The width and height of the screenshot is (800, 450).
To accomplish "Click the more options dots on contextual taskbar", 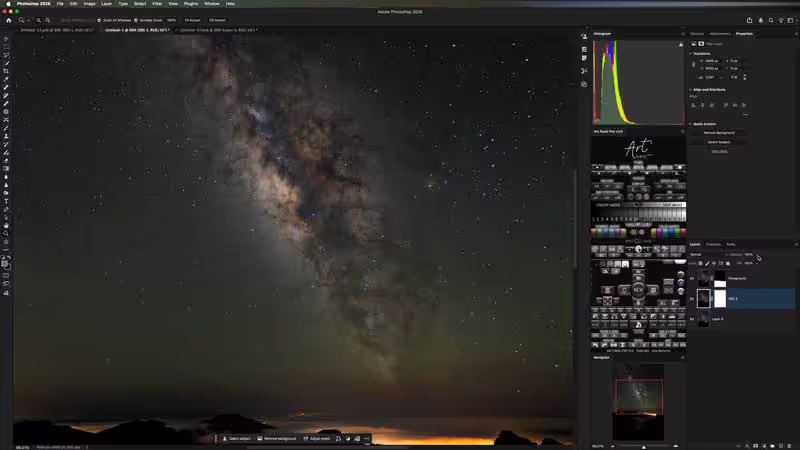I will tap(366, 439).
